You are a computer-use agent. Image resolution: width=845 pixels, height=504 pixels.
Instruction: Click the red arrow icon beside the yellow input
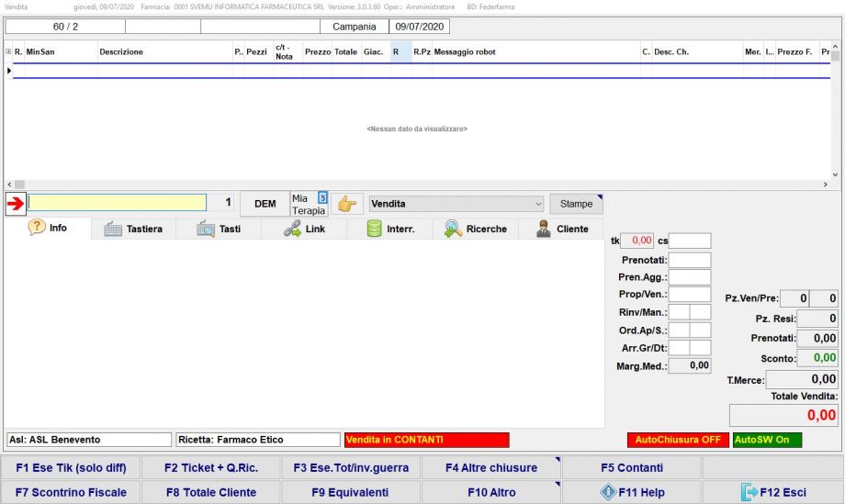16,204
